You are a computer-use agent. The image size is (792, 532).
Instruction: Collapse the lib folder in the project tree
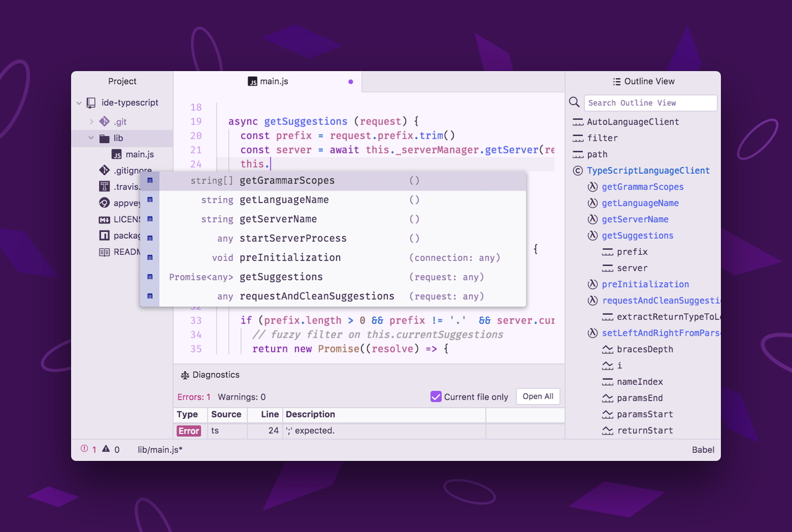point(90,138)
